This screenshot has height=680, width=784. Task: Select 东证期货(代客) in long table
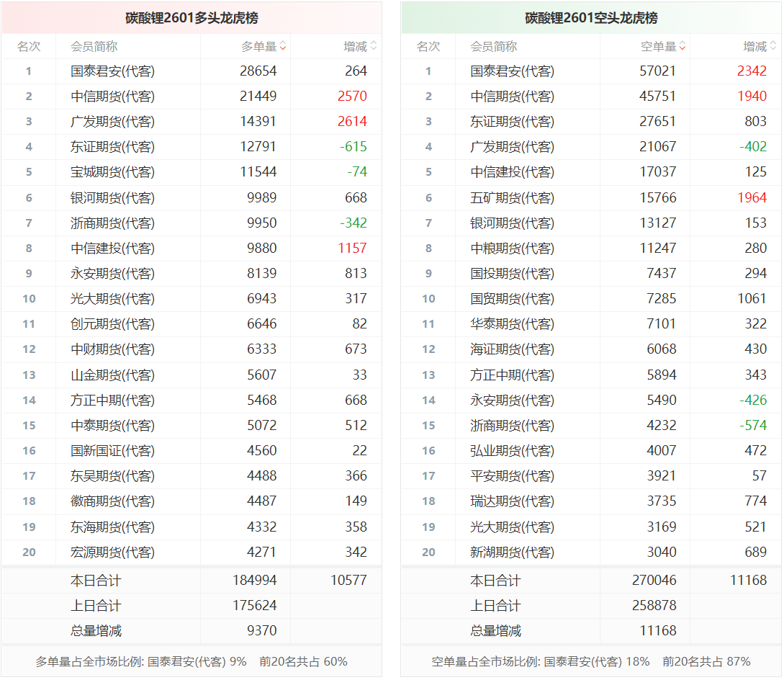tap(112, 147)
